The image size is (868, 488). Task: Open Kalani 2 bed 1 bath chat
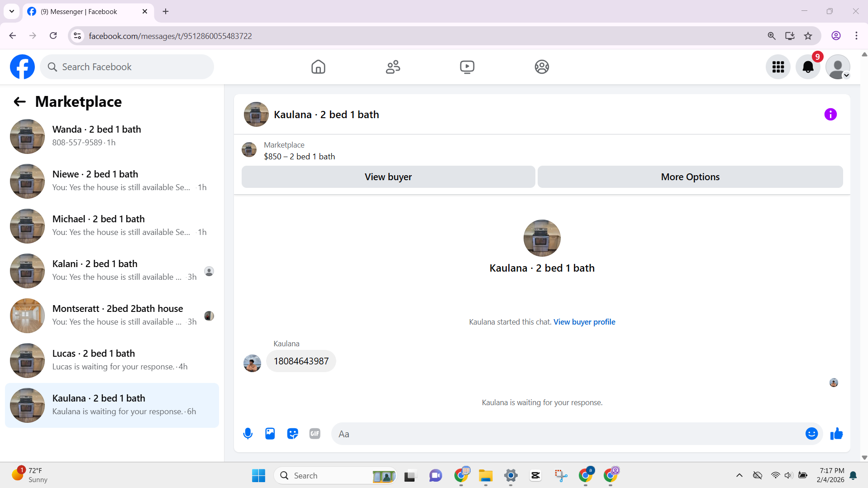(112, 271)
